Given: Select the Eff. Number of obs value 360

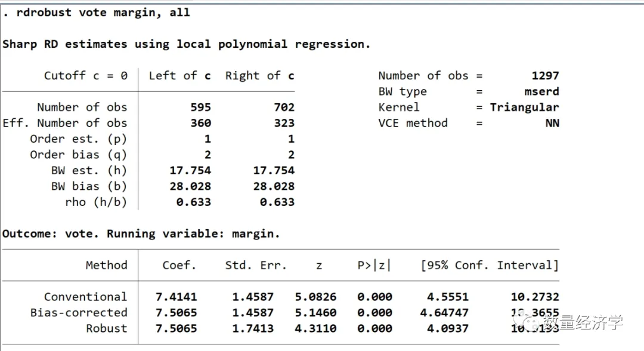Looking at the screenshot, I should (200, 123).
